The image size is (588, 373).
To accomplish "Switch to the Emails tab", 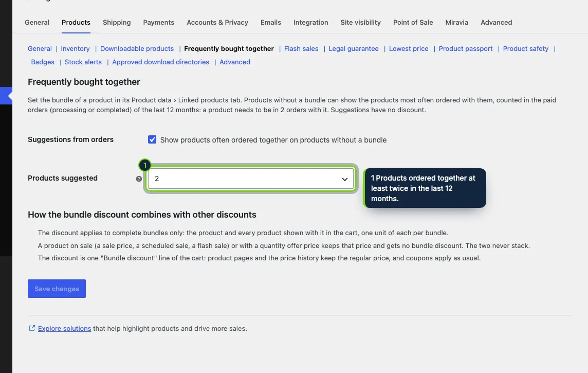I will (271, 23).
